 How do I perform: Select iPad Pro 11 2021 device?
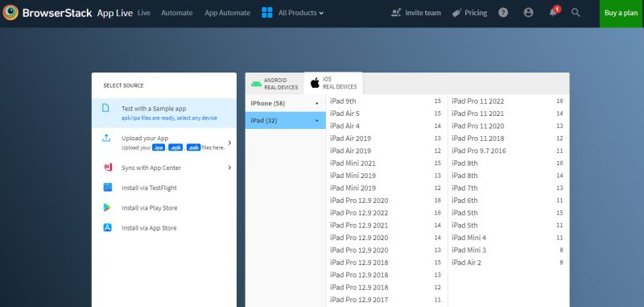point(508,114)
